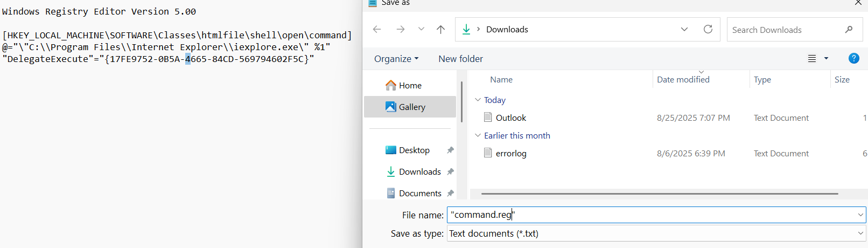The image size is (868, 248).
Task: Click the DelegateExecute line in Notepad
Action: coord(158,59)
